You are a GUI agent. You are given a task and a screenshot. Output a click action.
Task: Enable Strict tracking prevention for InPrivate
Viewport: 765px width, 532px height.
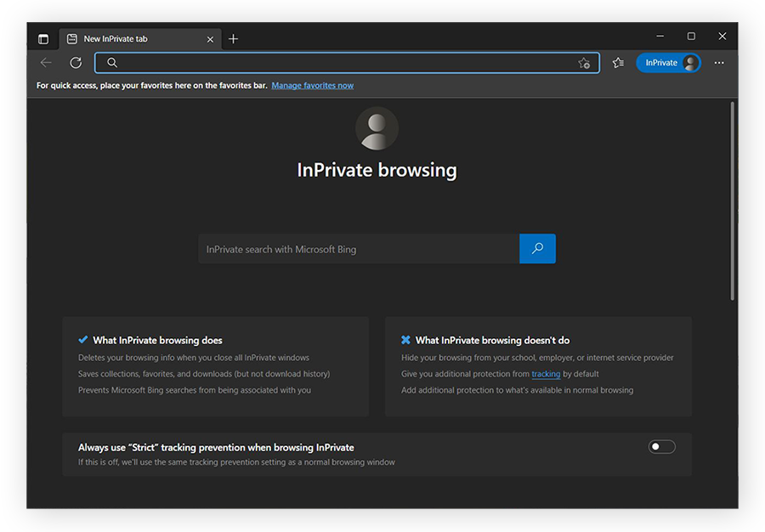pyautogui.click(x=661, y=446)
